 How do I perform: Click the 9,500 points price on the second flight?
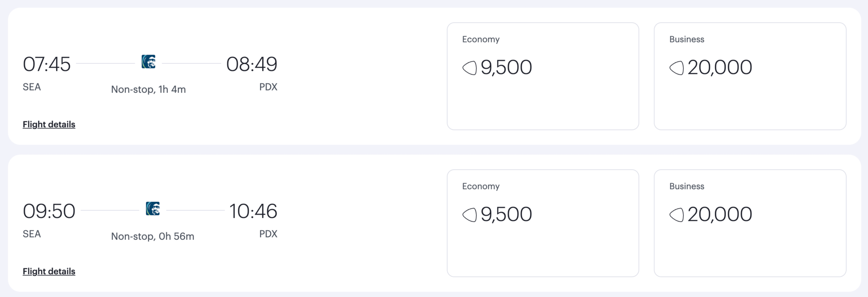point(506,214)
